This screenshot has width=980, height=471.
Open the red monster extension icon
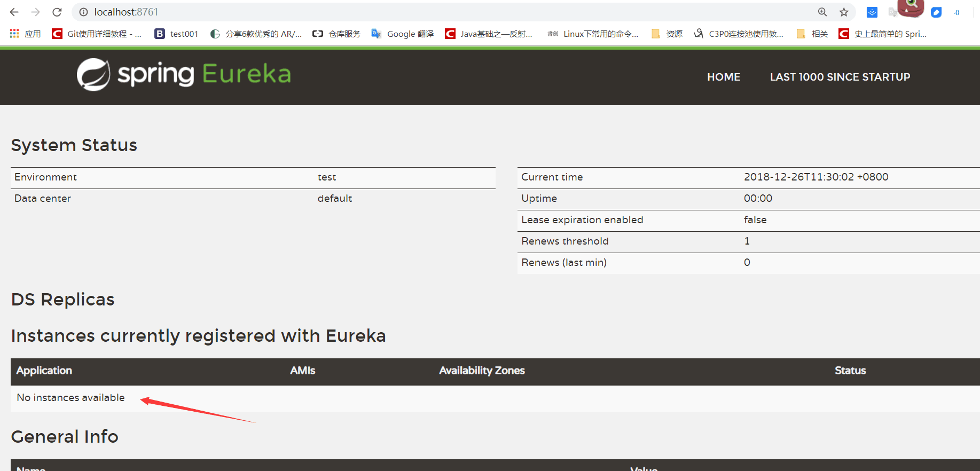[x=911, y=7]
